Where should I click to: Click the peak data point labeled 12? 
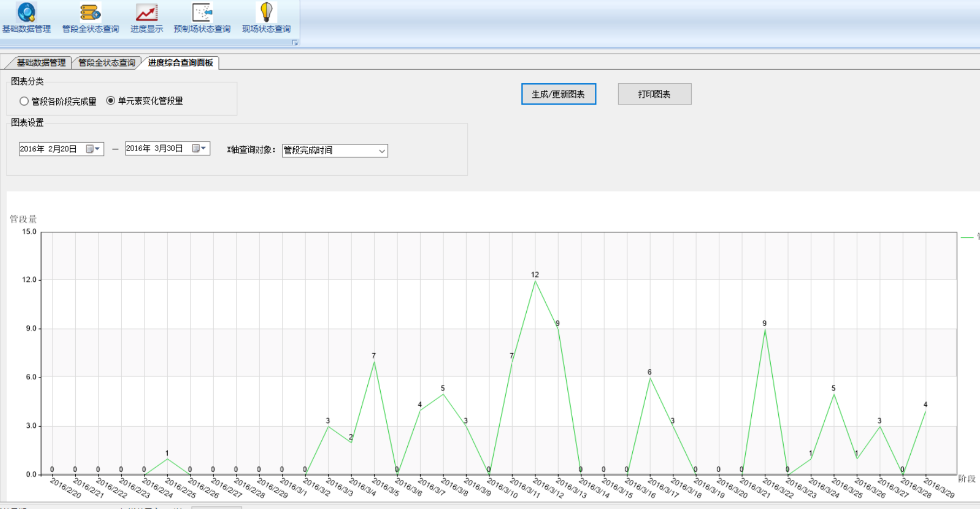tap(535, 281)
